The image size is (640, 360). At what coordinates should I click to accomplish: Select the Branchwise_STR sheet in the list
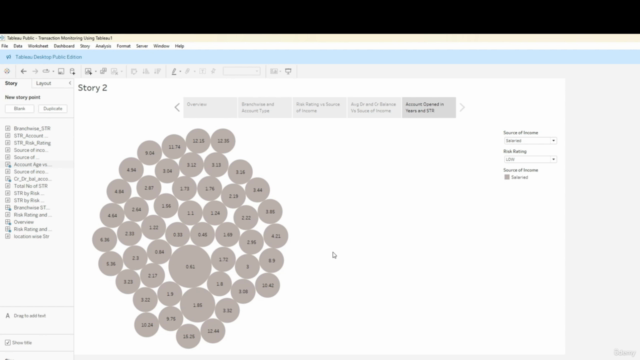32,128
